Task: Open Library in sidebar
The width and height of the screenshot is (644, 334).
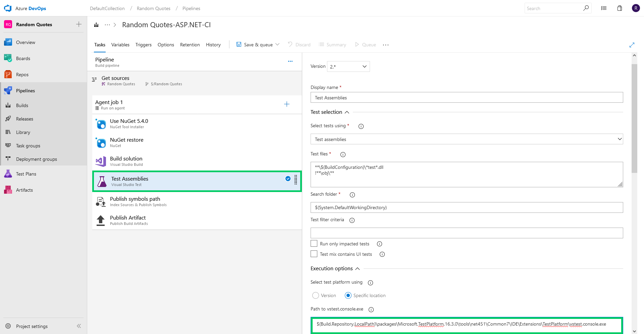Action: 23,132
